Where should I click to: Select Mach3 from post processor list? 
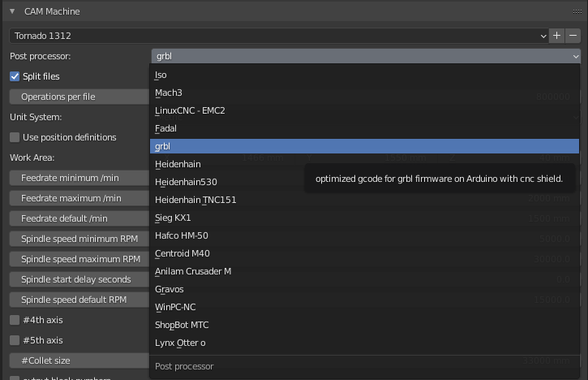(x=169, y=93)
